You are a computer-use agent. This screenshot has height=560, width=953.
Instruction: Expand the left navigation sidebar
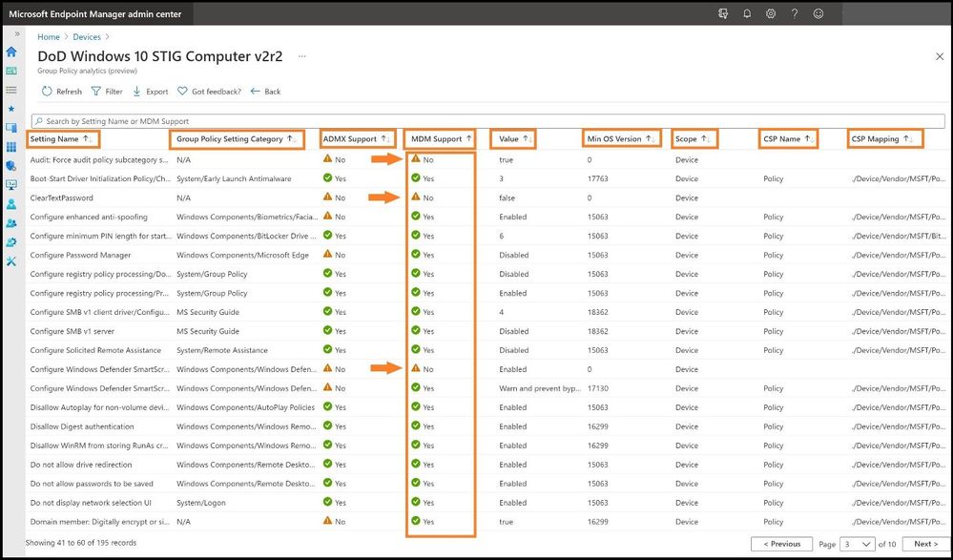click(17, 34)
